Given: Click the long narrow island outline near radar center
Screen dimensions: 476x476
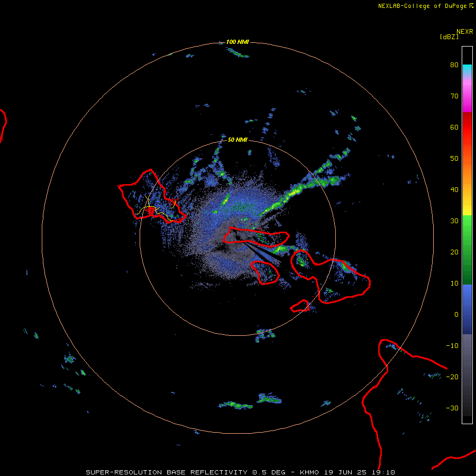Looking at the screenshot, I should tap(257, 237).
